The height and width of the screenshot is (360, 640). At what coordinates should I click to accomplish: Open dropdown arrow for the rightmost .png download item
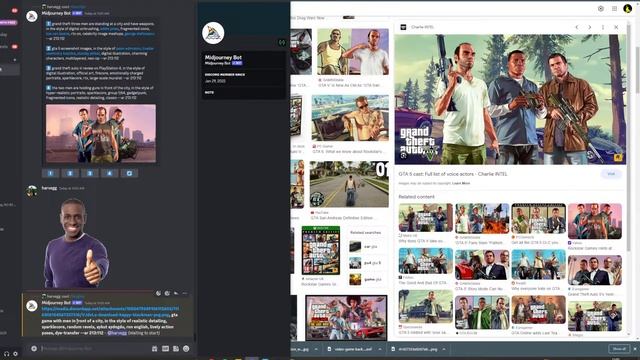pyautogui.click(x=444, y=349)
